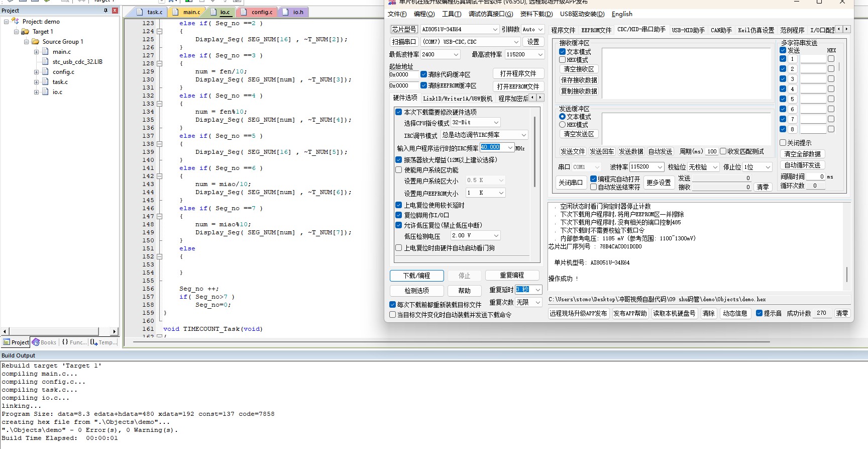Switch to the Keil仿真设置 tab
Screen dimensions: 868x449
point(755,30)
